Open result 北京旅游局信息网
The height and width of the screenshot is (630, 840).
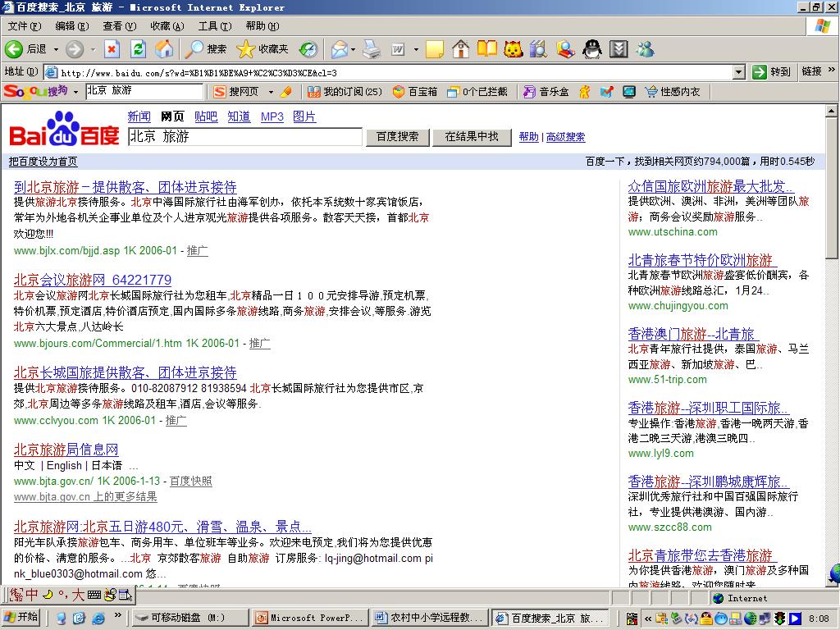[66, 450]
